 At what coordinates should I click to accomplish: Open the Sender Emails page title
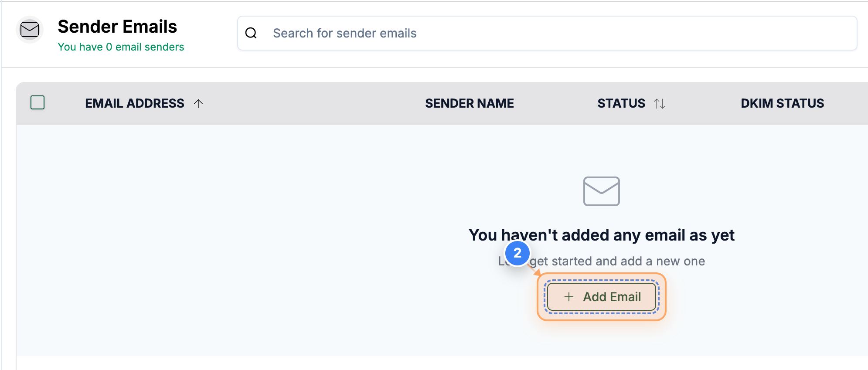[x=118, y=27]
